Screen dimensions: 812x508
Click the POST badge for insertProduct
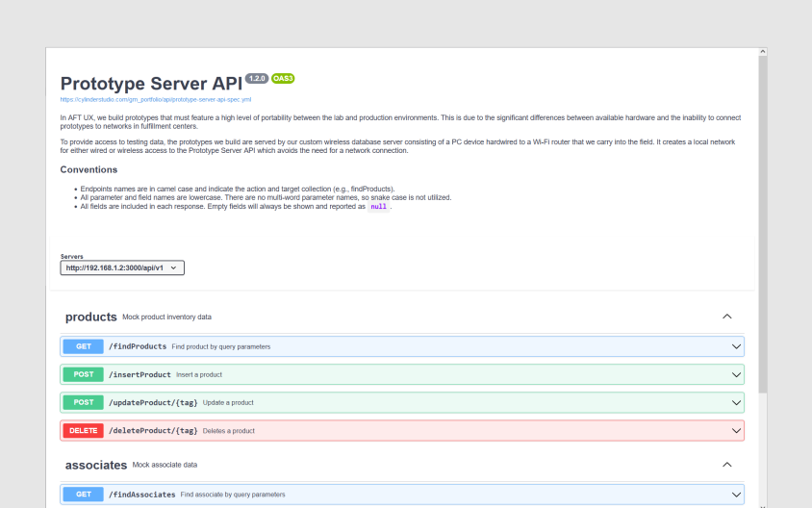pos(83,374)
